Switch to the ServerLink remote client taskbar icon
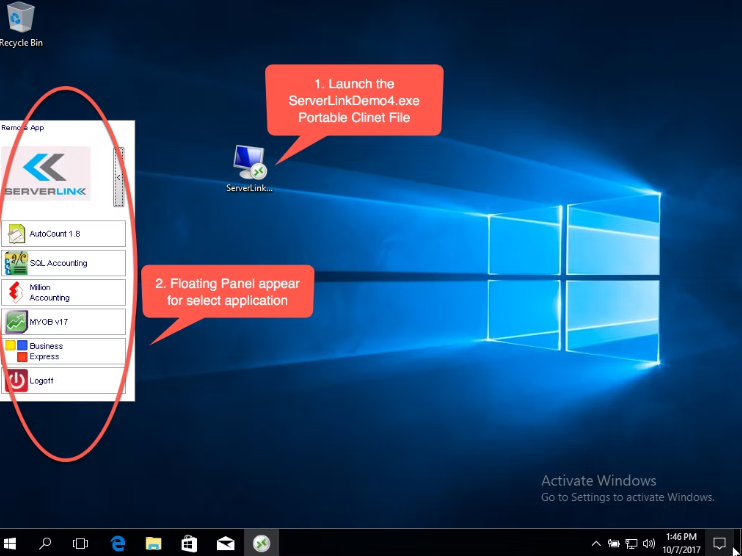This screenshot has height=556, width=742. [261, 543]
